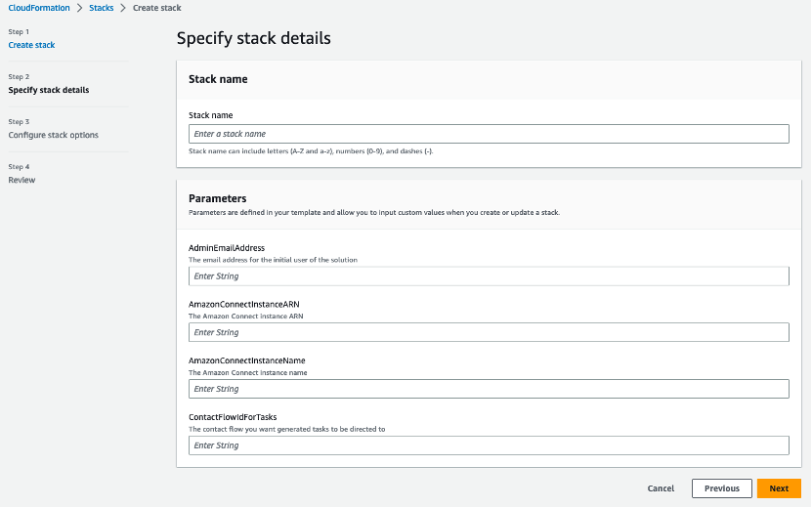This screenshot has height=508, width=812.
Task: Click the Specify stack details page title
Action: [253, 39]
